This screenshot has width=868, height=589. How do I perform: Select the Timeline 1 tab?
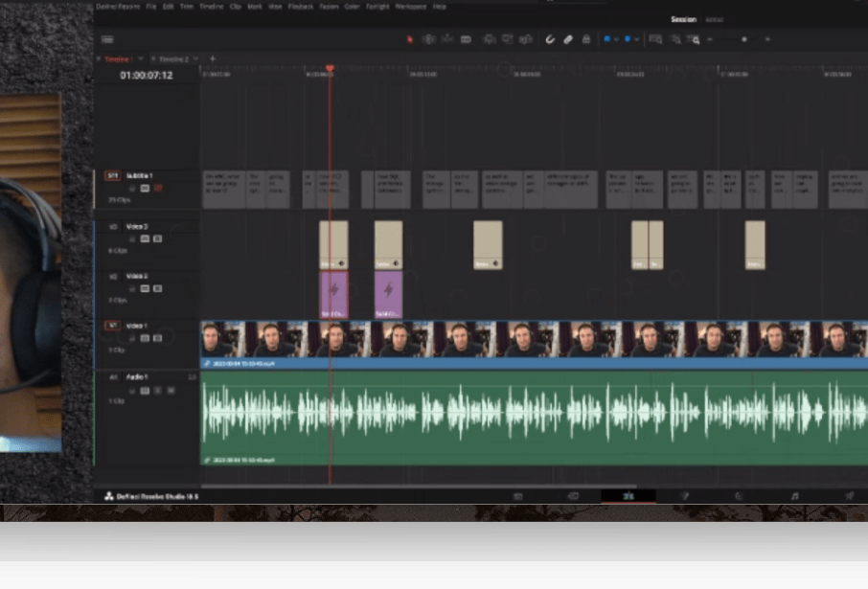pyautogui.click(x=117, y=58)
